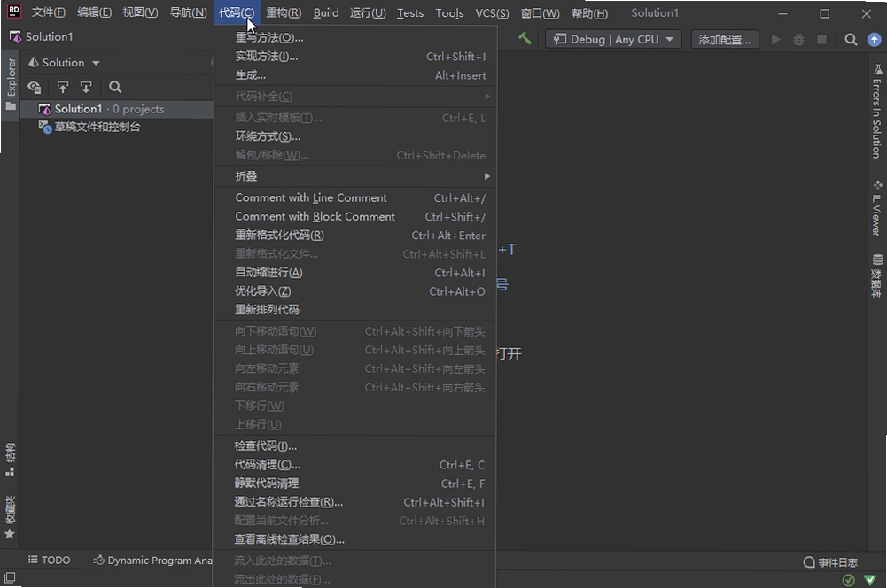Open Dynamic Program Analysis tool window
The image size is (887, 588).
click(152, 560)
